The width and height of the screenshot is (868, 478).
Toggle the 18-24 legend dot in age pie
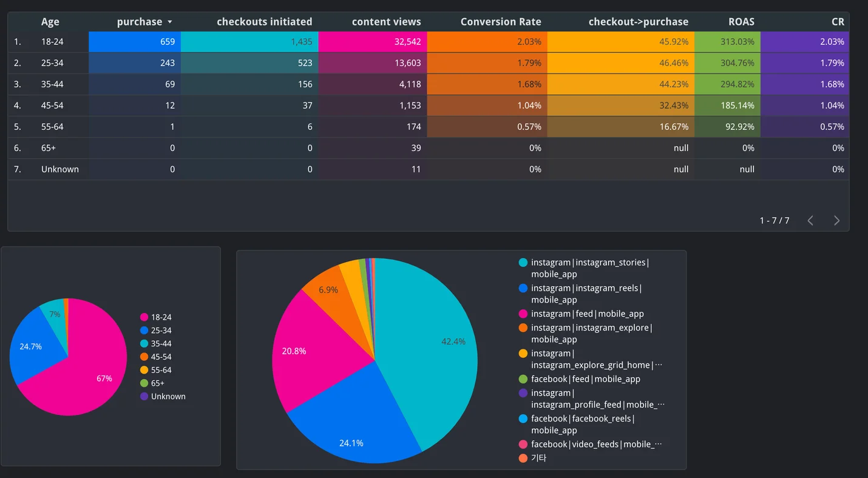pos(144,317)
